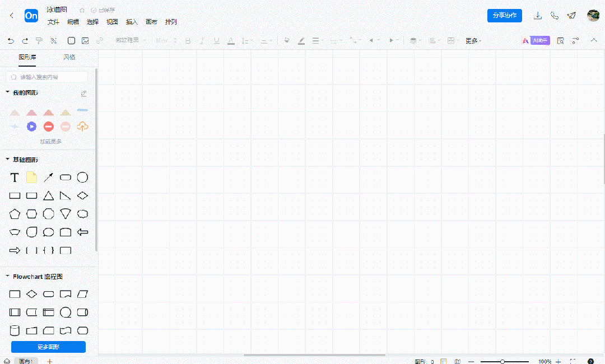This screenshot has height=364, width=605.
Task: Add a new canvas with the plus button
Action: (x=49, y=361)
